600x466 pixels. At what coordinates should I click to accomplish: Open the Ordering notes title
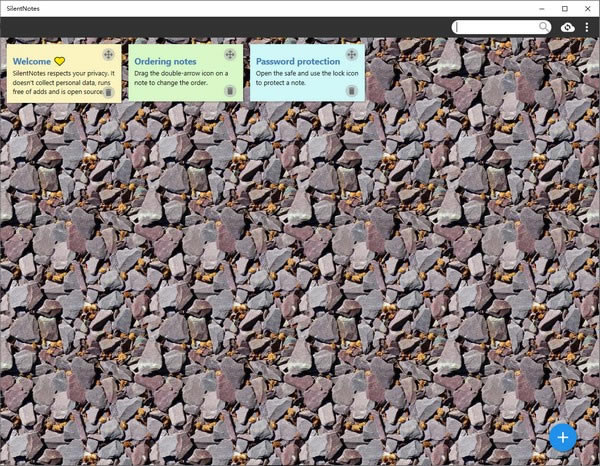coord(165,62)
